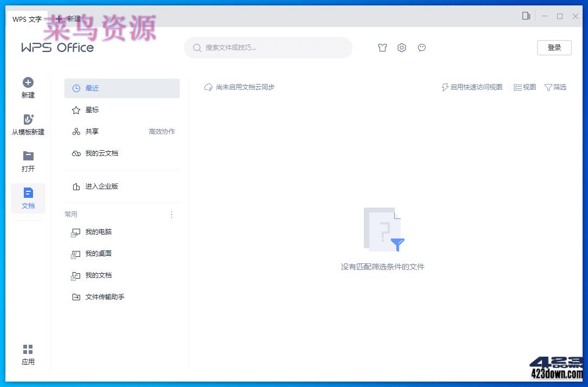Open the 视图 view options
This screenshot has height=387, width=588.
coord(524,87)
